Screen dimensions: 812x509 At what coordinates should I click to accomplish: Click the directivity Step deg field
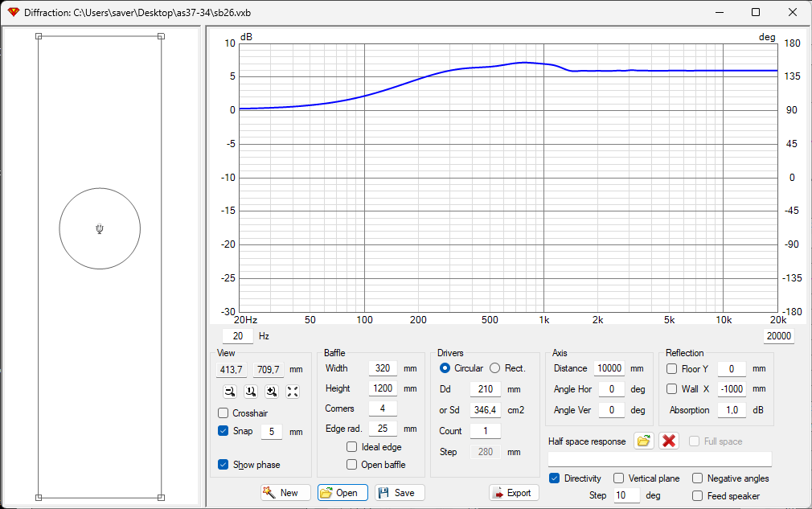point(626,495)
